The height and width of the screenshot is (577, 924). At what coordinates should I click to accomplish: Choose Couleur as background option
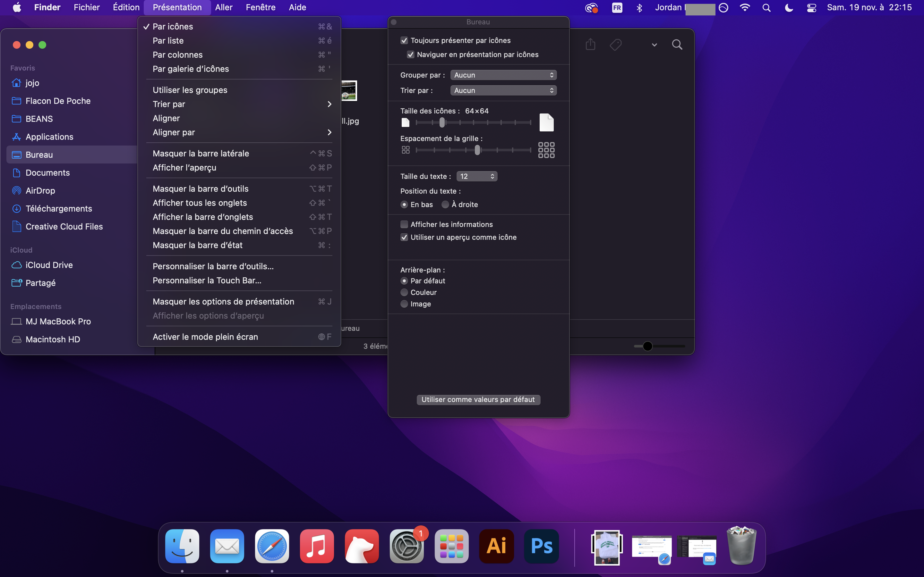click(404, 292)
